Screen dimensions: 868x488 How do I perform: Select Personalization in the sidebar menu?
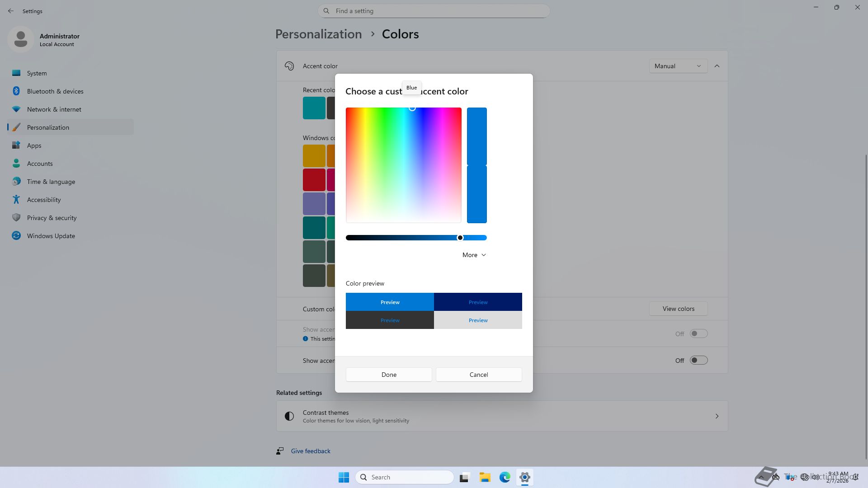click(48, 127)
